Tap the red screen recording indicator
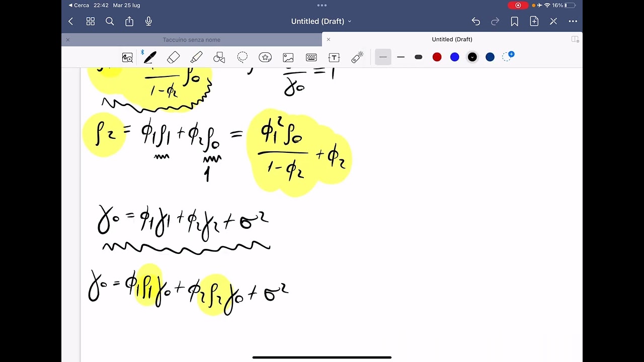The image size is (644, 362). [518, 5]
